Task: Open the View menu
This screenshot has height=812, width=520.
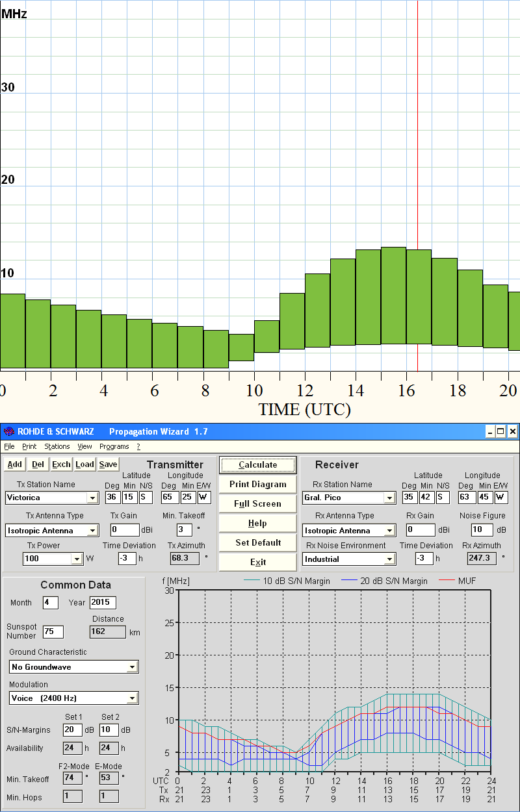Action: [x=84, y=446]
